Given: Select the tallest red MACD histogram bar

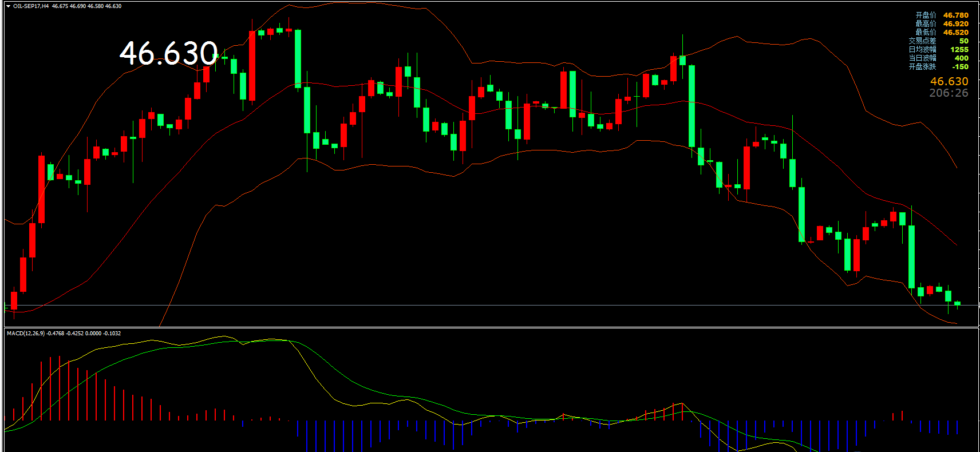Looking at the screenshot, I should click(60, 388).
